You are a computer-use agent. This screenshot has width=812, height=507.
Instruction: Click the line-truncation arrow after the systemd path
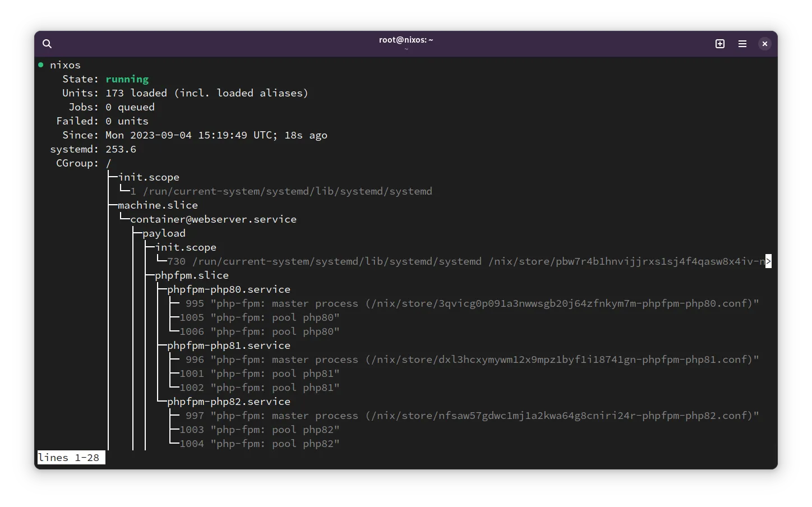pyautogui.click(x=769, y=261)
